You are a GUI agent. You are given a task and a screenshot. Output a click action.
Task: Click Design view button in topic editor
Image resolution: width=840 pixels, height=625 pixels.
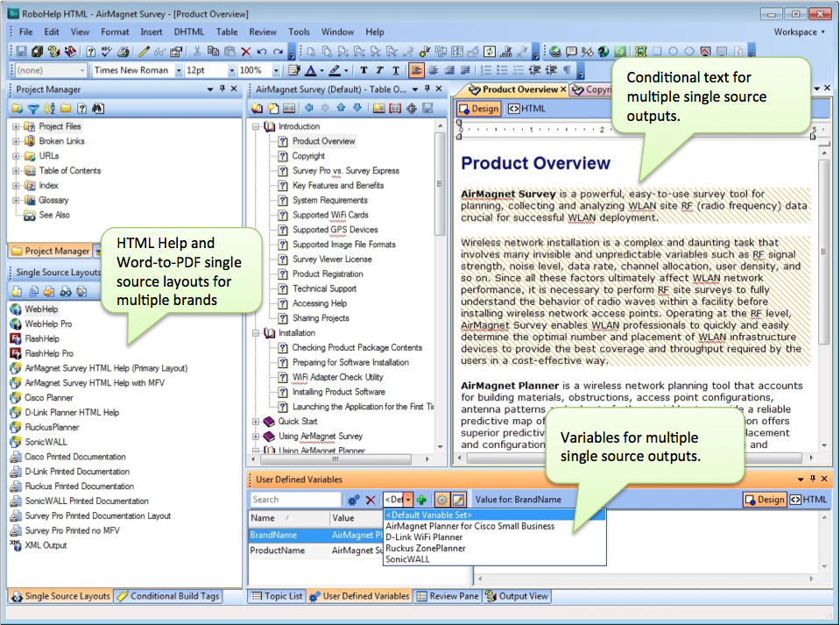[479, 109]
